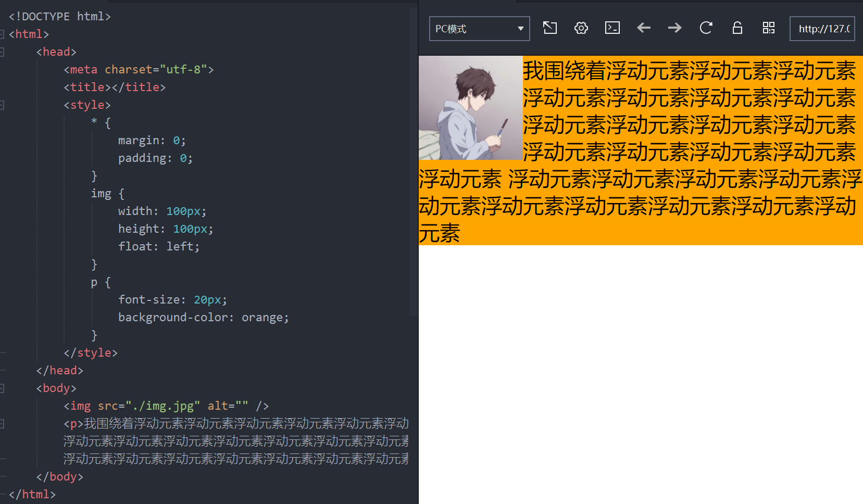Viewport: 863px width, 504px height.
Task: Collapse the p tag fold marker
Action: pos(2,424)
